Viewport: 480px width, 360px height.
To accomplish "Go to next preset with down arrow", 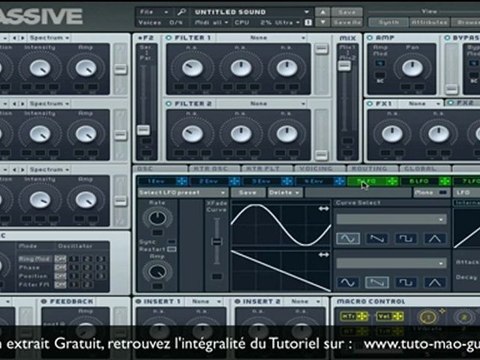I will [x=323, y=22].
